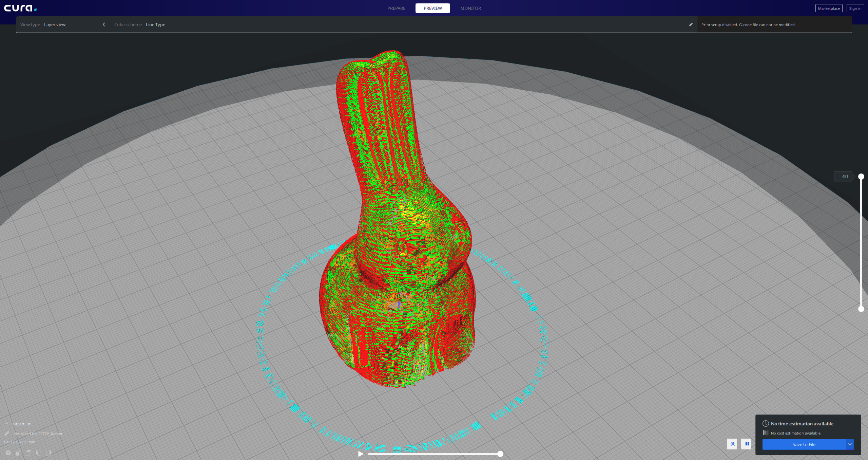The image size is (868, 460).
Task: Select the right side view icon
Action: (49, 453)
